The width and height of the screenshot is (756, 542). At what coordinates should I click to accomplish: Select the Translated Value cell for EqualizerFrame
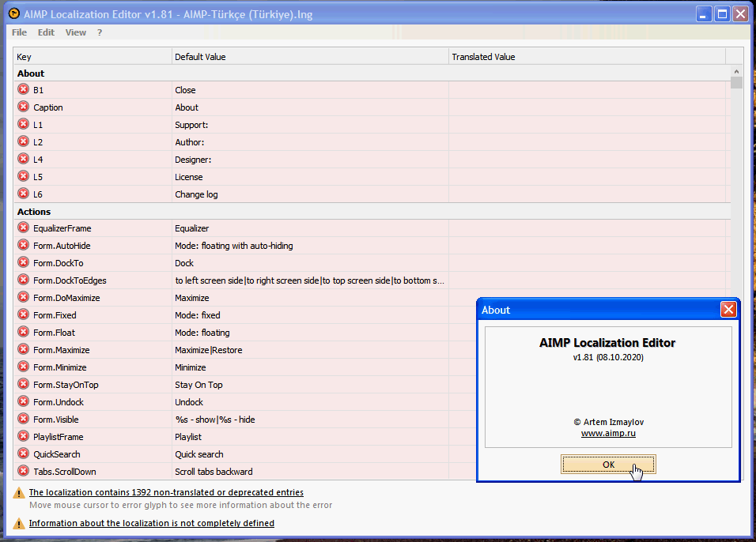pos(587,228)
